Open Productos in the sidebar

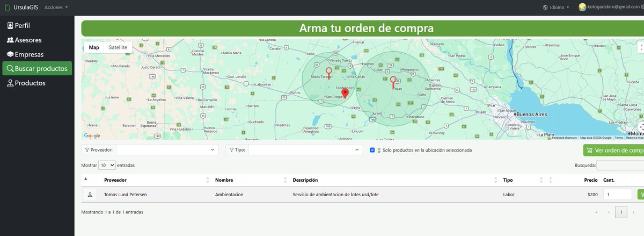pos(26,83)
